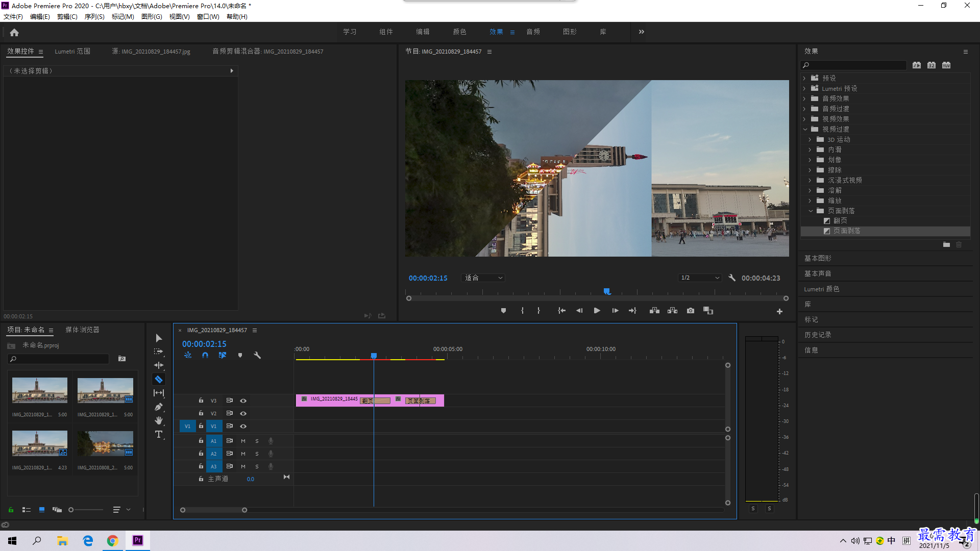The height and width of the screenshot is (551, 980).
Task: Select the Ripple Edit tool
Action: (x=159, y=365)
